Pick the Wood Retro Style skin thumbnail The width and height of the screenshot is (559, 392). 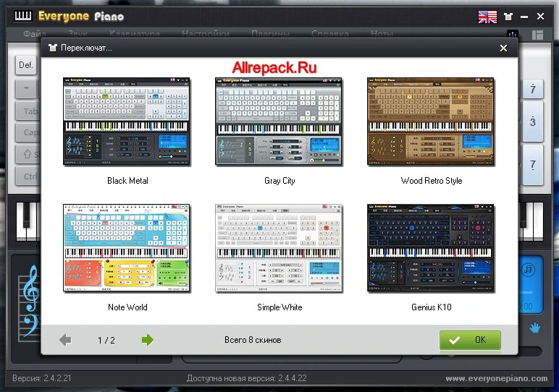tap(431, 122)
